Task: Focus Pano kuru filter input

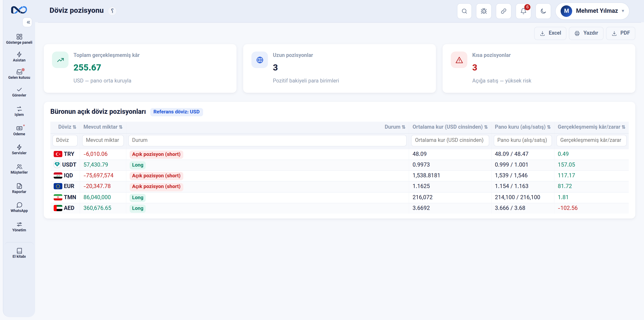Action: click(x=523, y=140)
